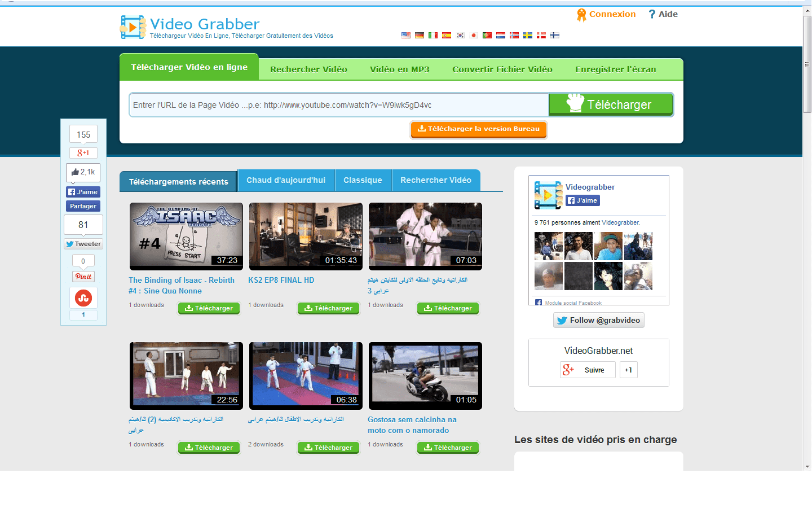
Task: Click the large green Télécharger button
Action: tap(611, 104)
